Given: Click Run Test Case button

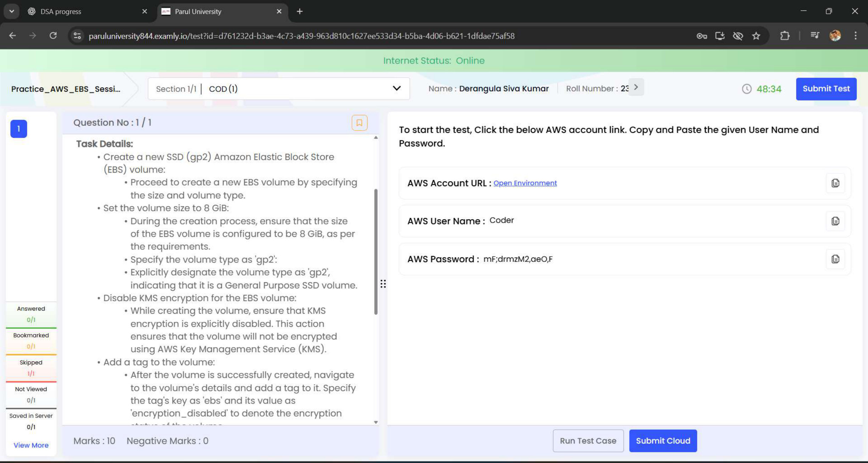Looking at the screenshot, I should 588,441.
